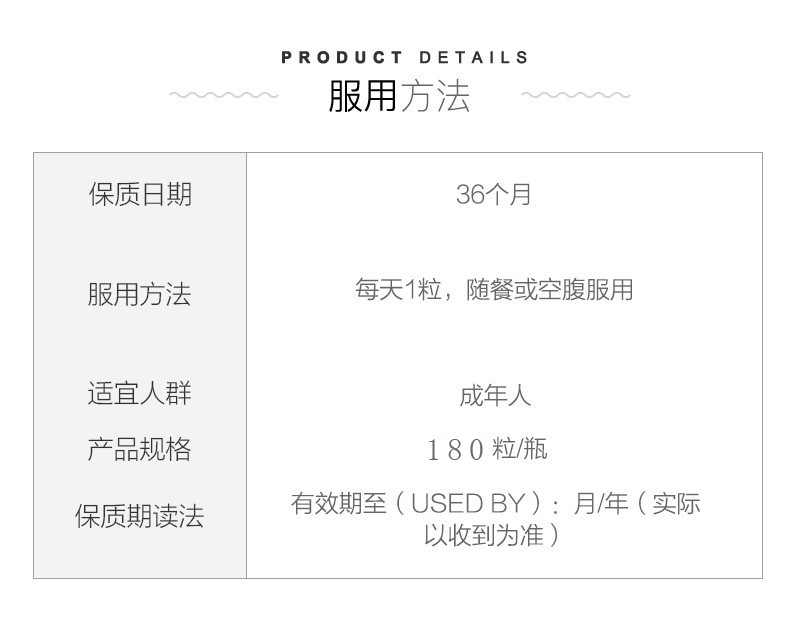Click the 月/年 date format text

[x=601, y=503]
